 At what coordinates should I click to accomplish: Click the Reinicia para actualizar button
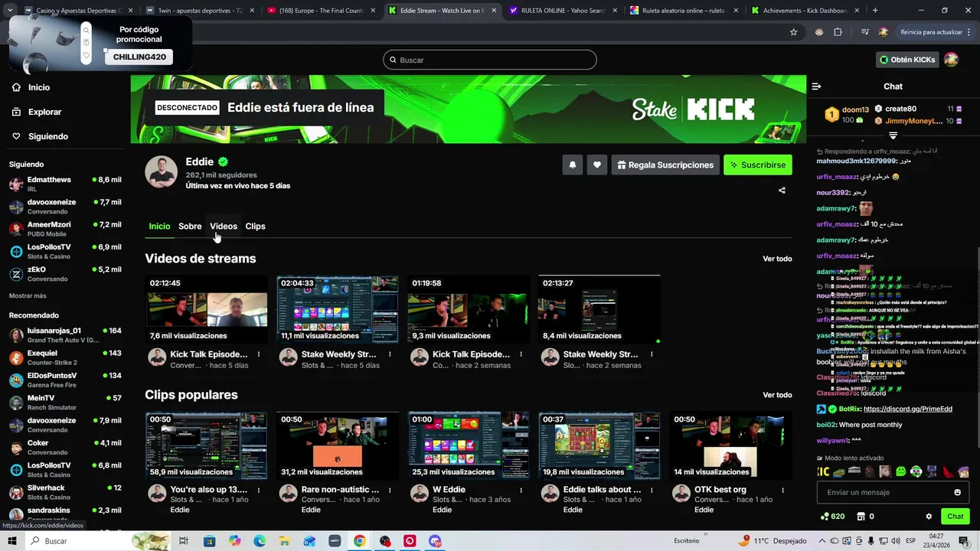point(931,32)
